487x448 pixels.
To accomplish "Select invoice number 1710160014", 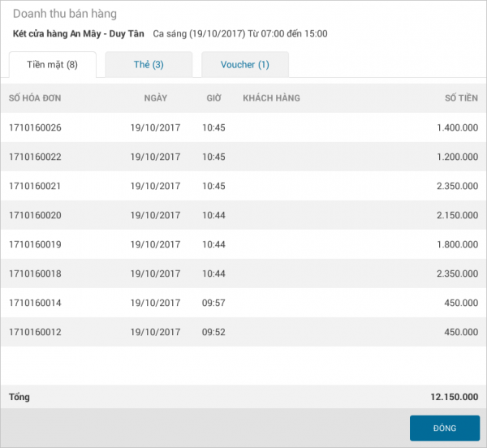I will tap(35, 303).
